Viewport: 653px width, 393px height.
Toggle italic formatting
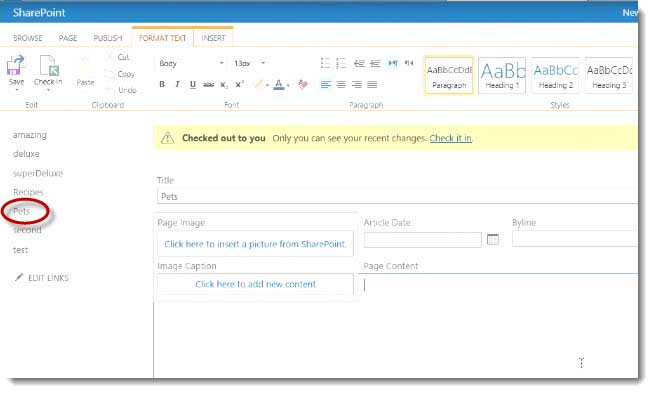pos(177,85)
